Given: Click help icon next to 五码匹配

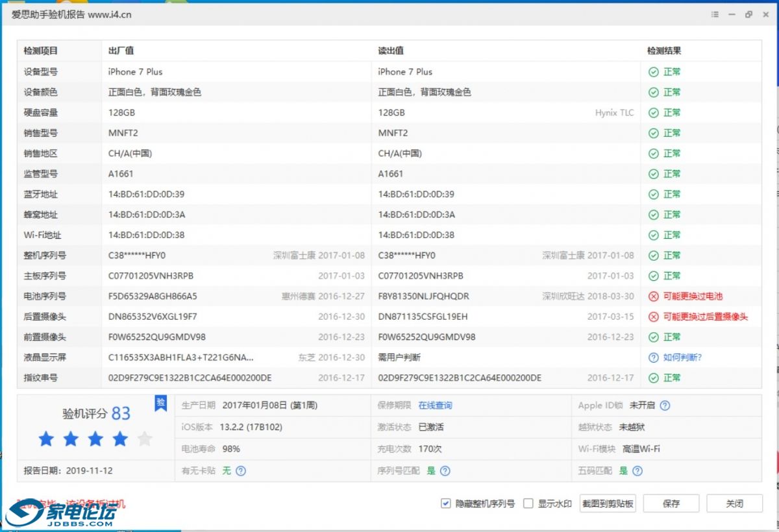Looking at the screenshot, I should (x=637, y=471).
